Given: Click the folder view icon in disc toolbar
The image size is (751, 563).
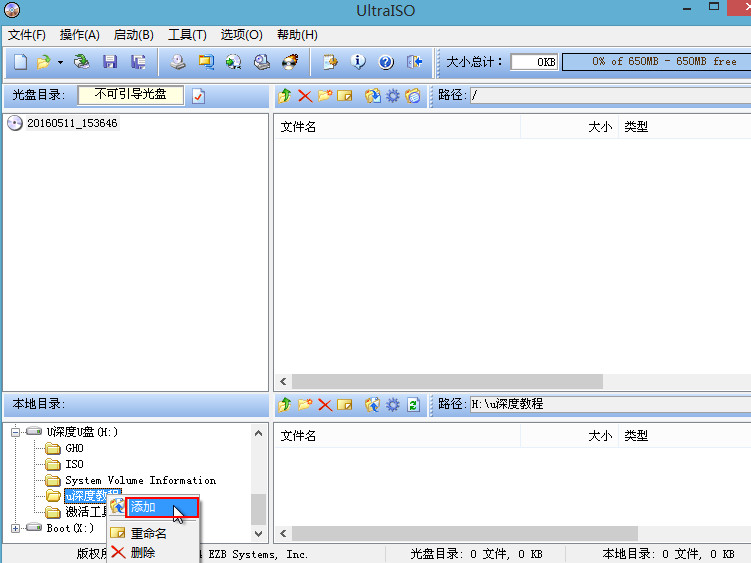Looking at the screenshot, I should (413, 96).
